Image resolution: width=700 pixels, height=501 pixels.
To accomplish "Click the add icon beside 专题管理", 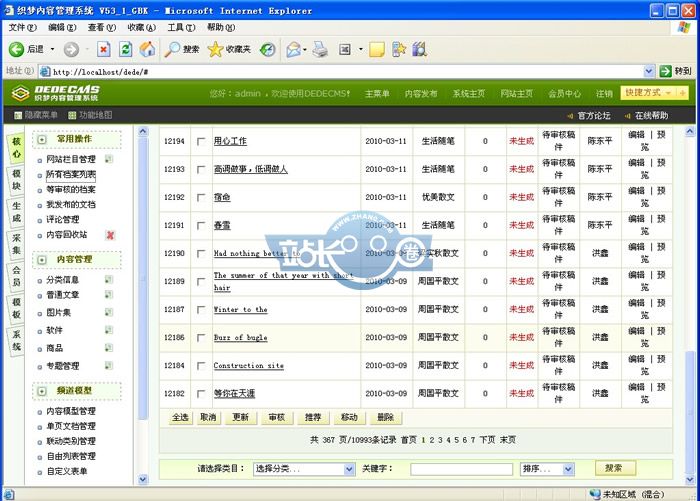I will (109, 365).
